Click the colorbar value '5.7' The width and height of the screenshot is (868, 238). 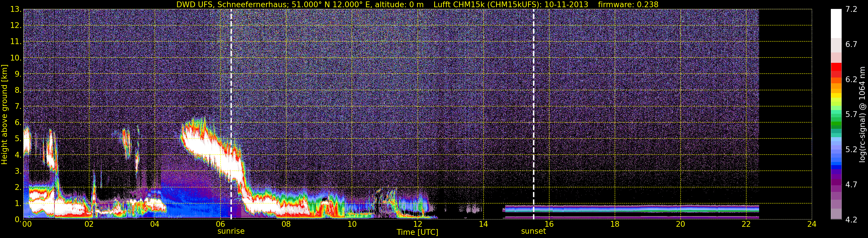851,115
